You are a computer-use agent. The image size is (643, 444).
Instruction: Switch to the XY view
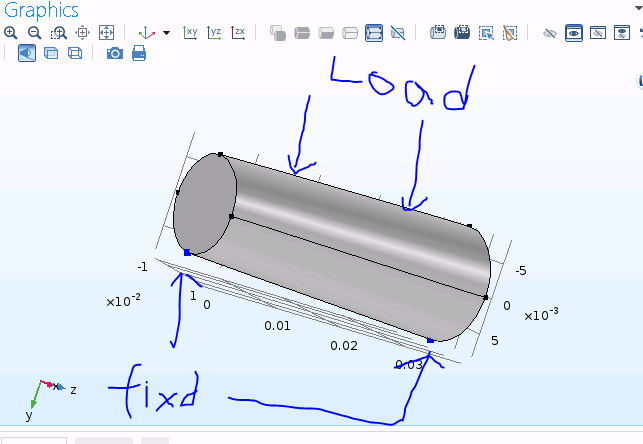coord(190,32)
